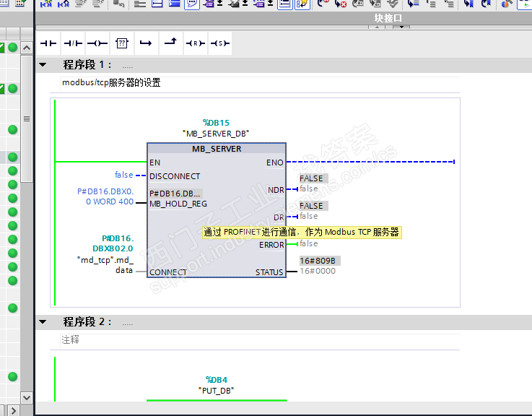Screen dimensions: 532x416
Task: Select the %DB15 instance DB label
Action: (216, 123)
